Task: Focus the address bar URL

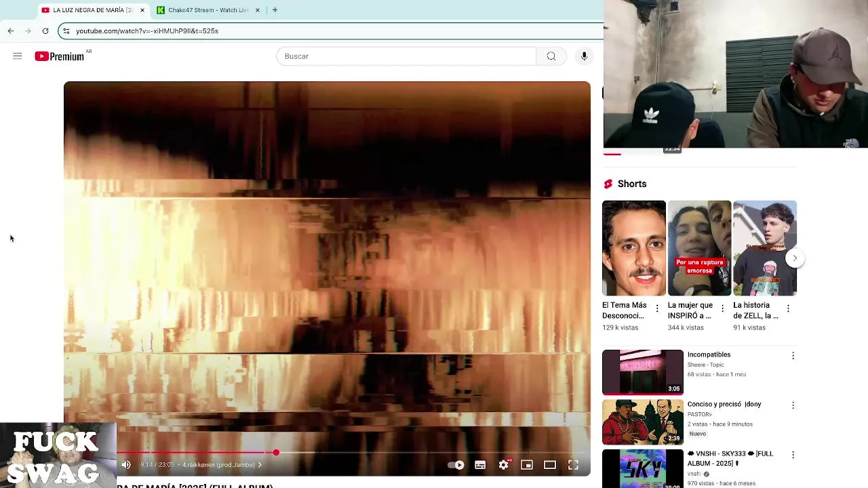Action: (147, 31)
